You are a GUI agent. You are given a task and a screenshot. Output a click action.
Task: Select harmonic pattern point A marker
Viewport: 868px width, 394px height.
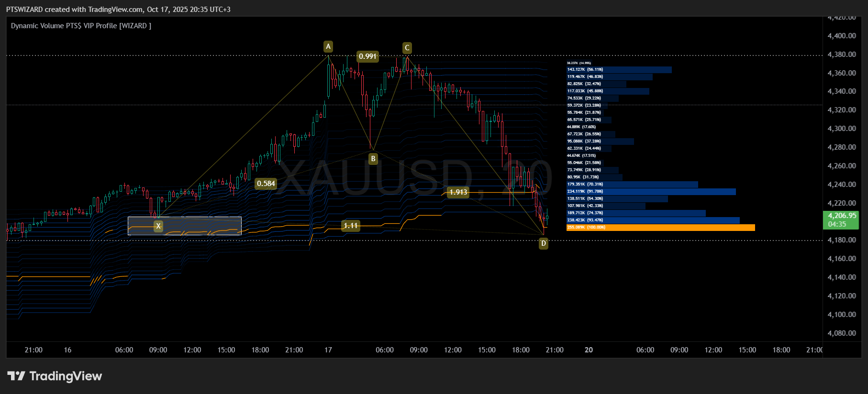pos(328,46)
